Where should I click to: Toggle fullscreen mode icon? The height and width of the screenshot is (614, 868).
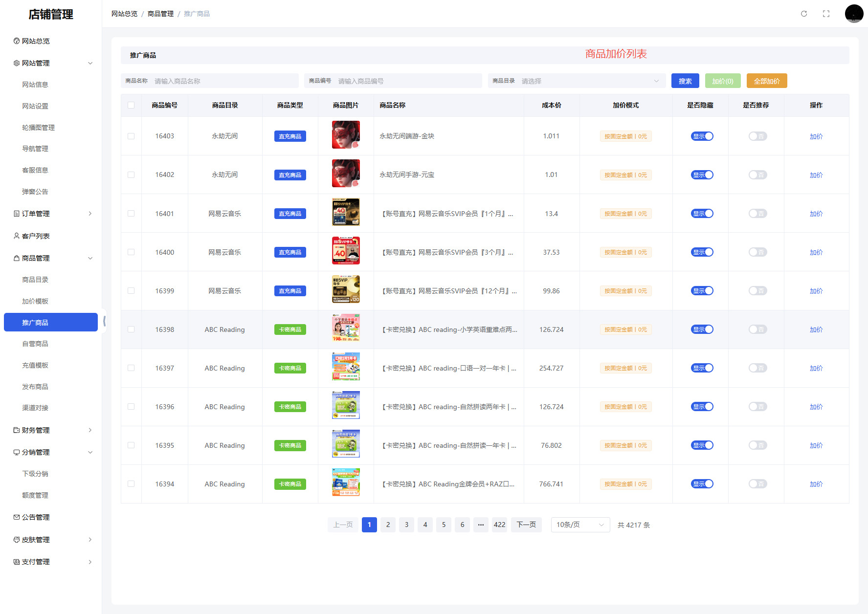pos(826,14)
